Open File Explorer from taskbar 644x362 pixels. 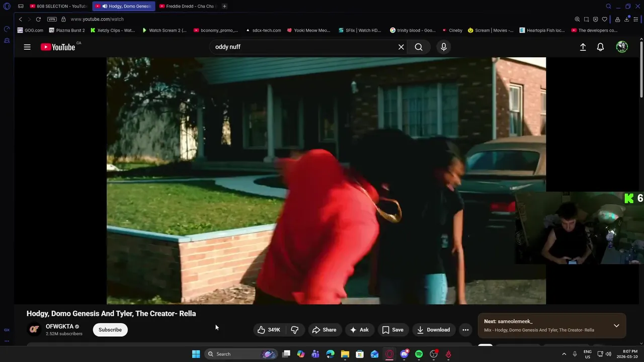click(x=345, y=354)
